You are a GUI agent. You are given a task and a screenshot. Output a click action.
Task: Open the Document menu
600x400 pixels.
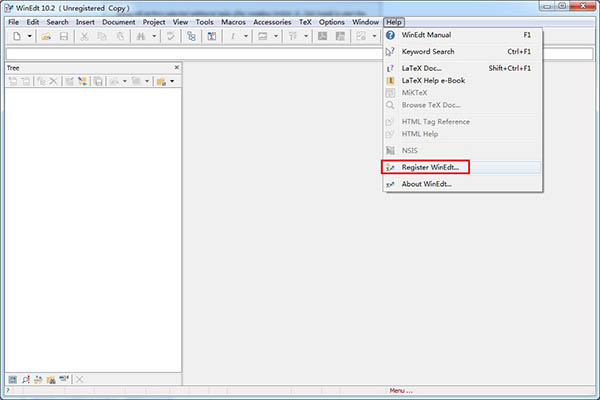[x=119, y=22]
